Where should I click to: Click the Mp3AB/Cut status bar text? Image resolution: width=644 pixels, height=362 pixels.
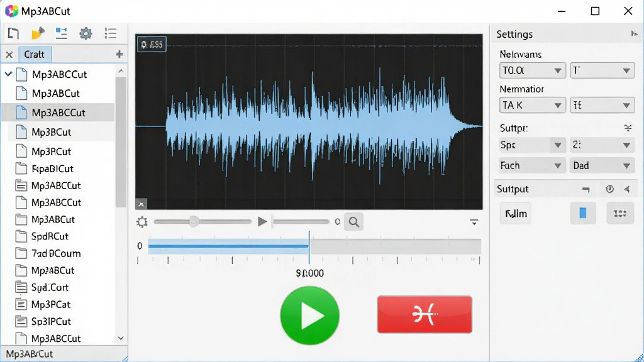coord(30,354)
